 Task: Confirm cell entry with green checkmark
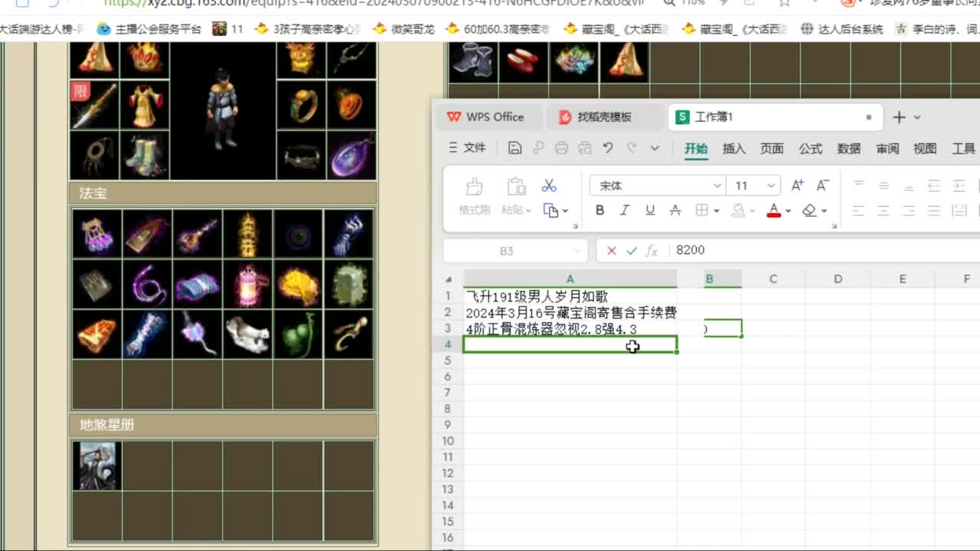tap(632, 250)
